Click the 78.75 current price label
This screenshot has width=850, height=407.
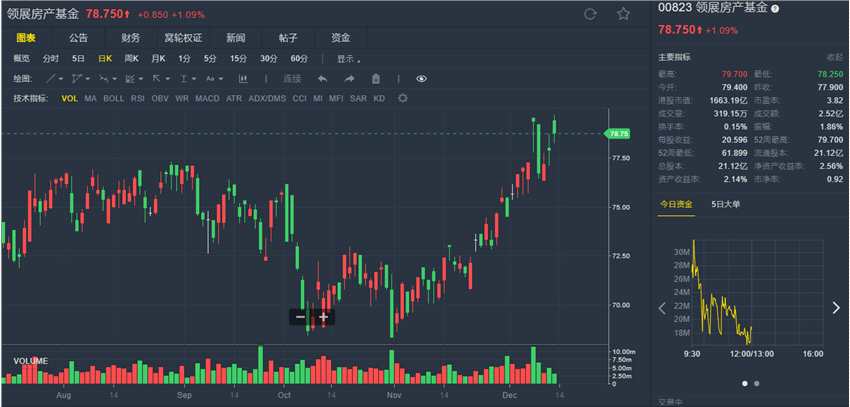point(617,133)
